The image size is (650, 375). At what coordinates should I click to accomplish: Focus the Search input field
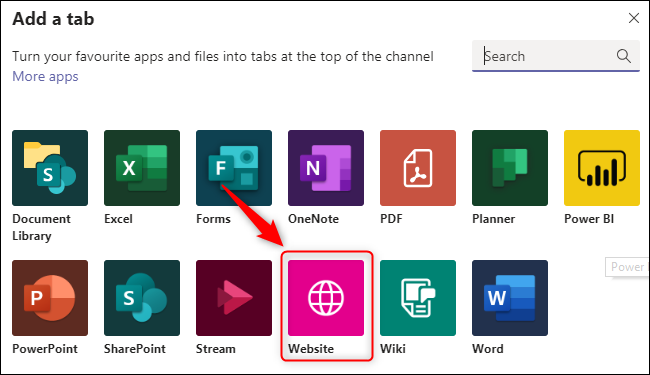pyautogui.click(x=556, y=56)
